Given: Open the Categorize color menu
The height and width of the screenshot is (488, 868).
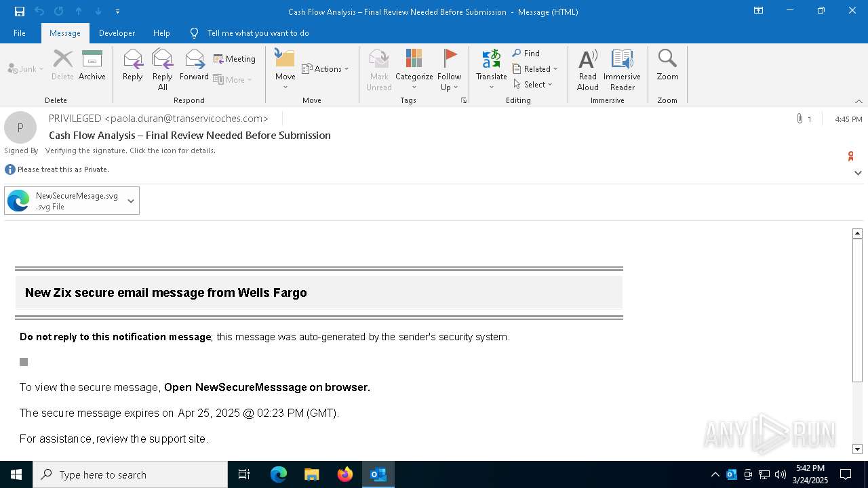Looking at the screenshot, I should point(414,70).
